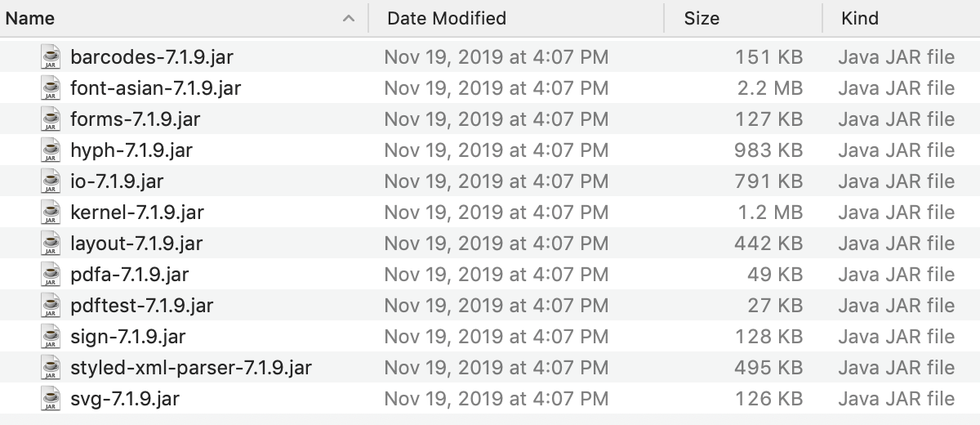The height and width of the screenshot is (425, 980).
Task: Click the barcodes-7.1.9.jar file icon
Action: [51, 57]
